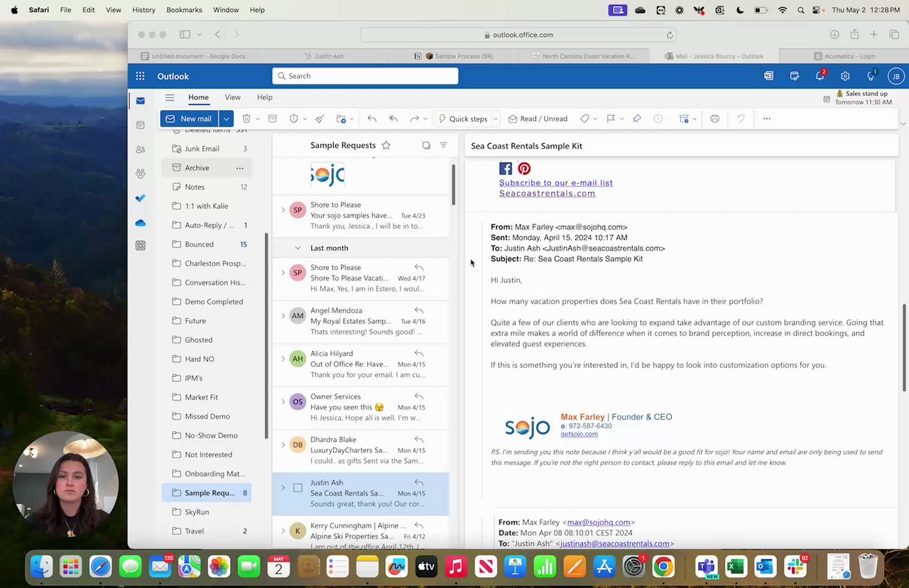Click the Safari address bar
Screen dimensions: 909x588
(x=518, y=35)
